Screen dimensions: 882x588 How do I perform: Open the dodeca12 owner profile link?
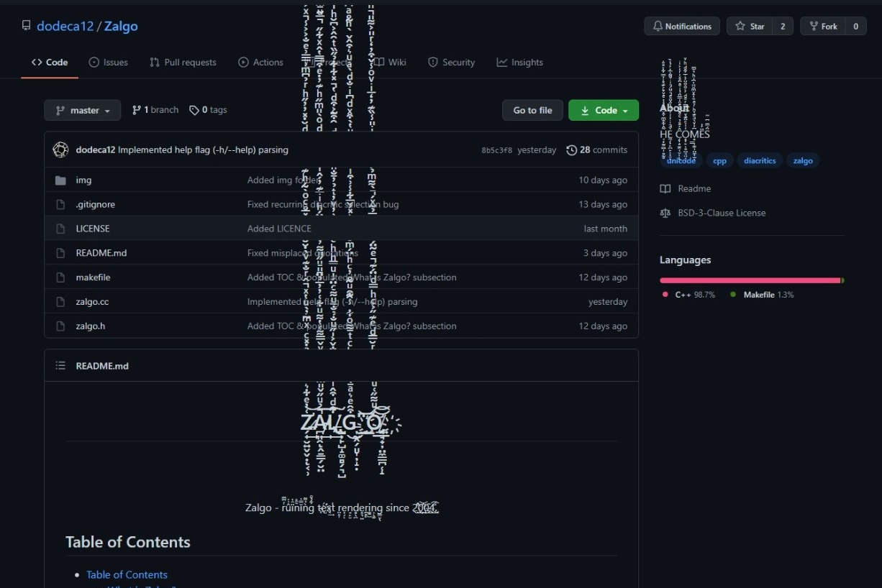(65, 27)
